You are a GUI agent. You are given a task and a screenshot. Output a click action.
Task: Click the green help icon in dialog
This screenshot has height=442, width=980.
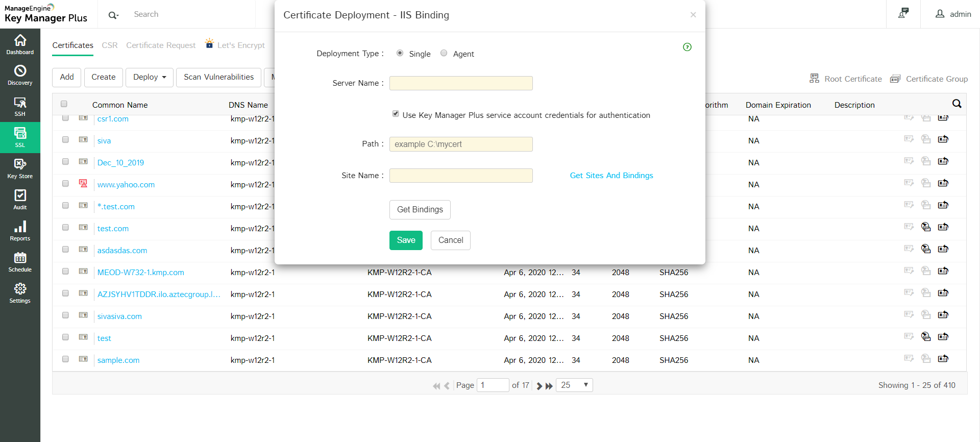[687, 47]
